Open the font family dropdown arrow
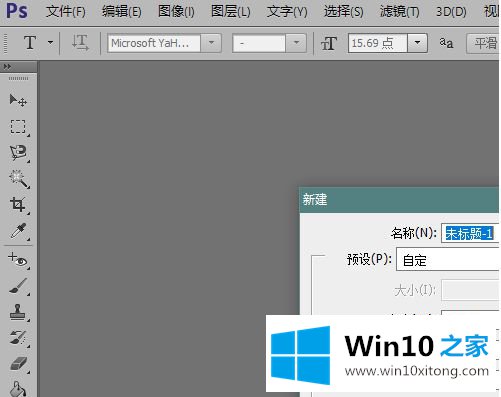Viewport: 501px width, 397px height. coord(211,43)
